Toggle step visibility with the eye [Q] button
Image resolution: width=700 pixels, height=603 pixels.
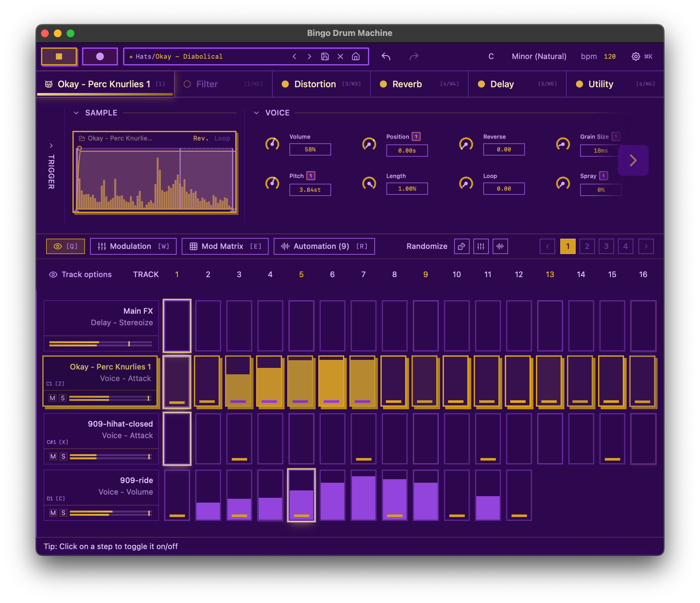pyautogui.click(x=65, y=246)
